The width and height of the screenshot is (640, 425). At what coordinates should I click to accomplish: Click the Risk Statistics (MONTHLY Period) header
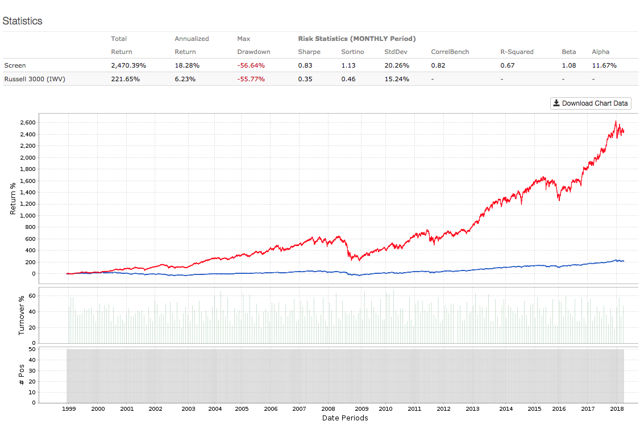point(357,39)
